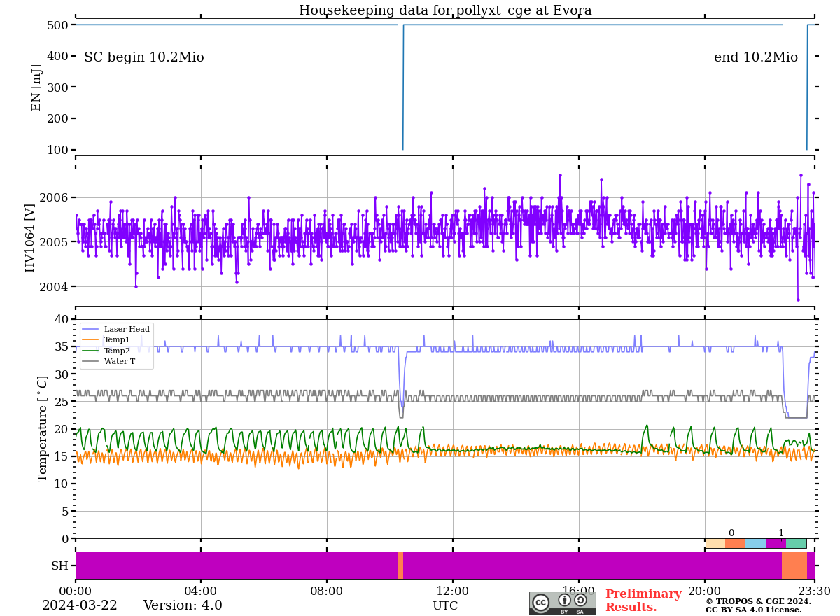The image size is (840, 616).
Task: Click the magenta swatch in the small colorbar
Action: point(776,543)
